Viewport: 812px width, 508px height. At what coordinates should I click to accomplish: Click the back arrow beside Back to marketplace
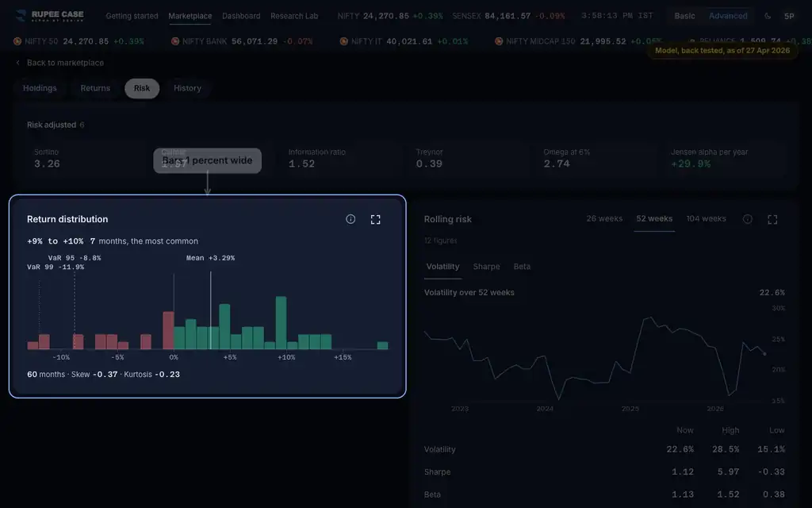(18, 63)
